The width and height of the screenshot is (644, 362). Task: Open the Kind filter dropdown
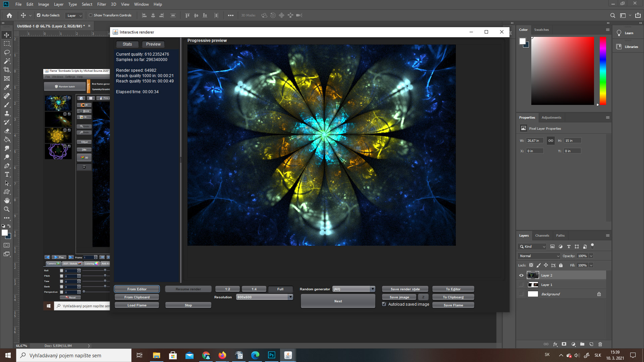point(532,247)
